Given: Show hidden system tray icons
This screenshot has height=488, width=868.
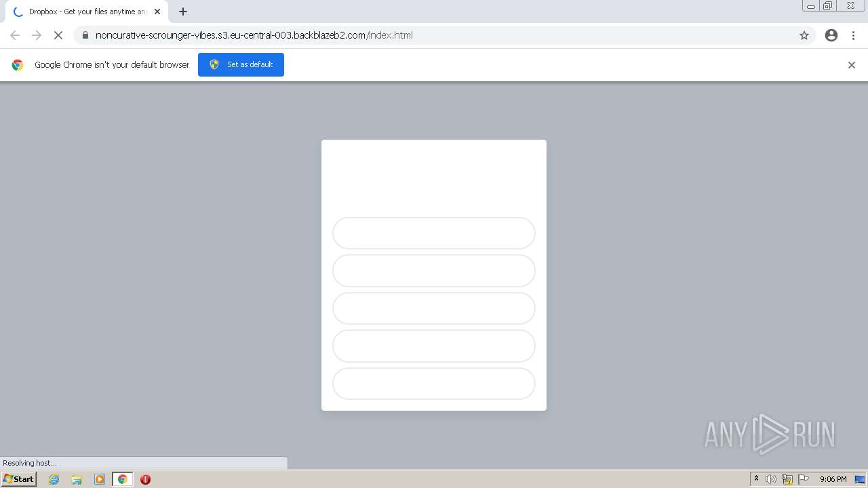Looking at the screenshot, I should pyautogui.click(x=756, y=479).
